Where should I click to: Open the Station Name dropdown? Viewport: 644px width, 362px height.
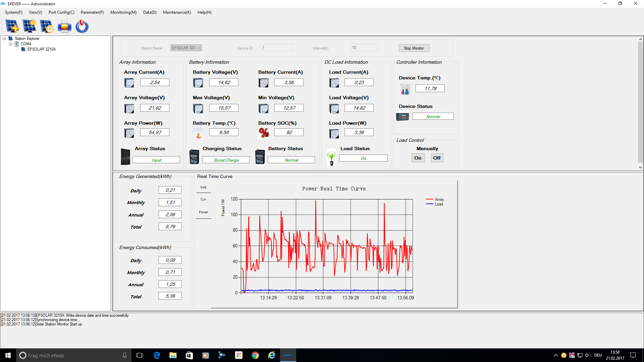(x=199, y=48)
